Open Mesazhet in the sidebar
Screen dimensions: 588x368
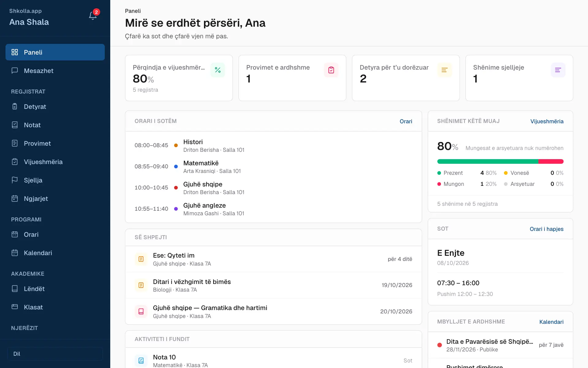55,71
